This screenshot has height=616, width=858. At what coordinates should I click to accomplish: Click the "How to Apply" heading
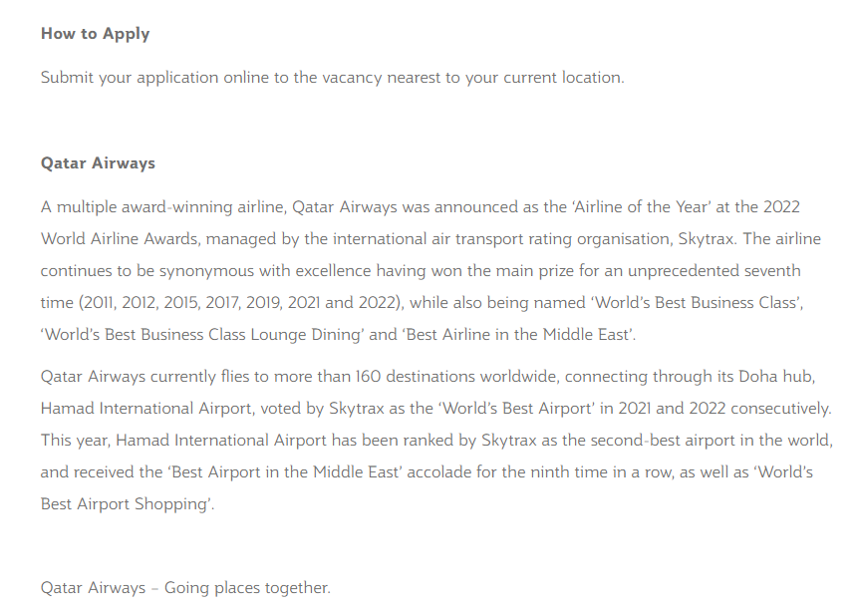[x=96, y=34]
